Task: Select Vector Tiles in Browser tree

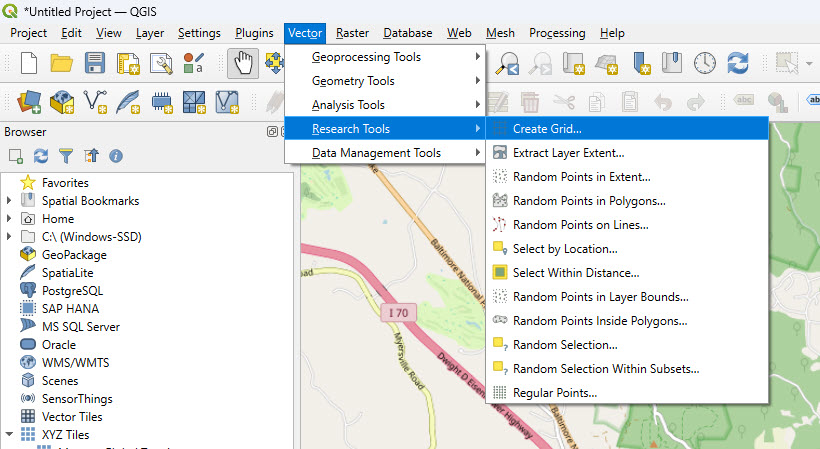Action: (x=72, y=417)
